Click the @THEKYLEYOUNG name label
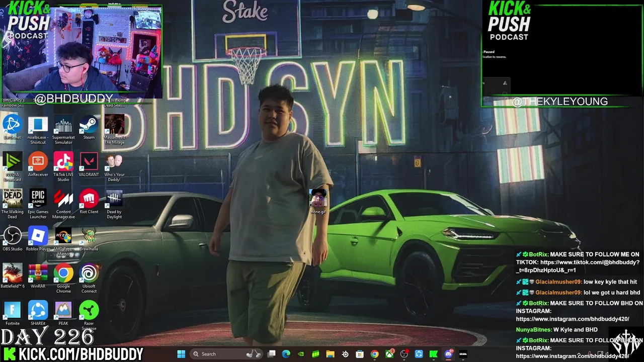The height and width of the screenshot is (362, 644). 559,102
